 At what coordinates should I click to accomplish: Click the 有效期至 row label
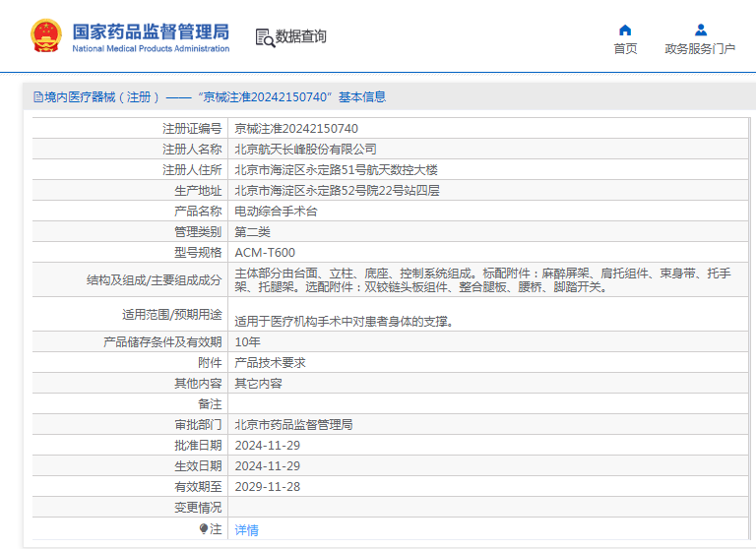(198, 487)
